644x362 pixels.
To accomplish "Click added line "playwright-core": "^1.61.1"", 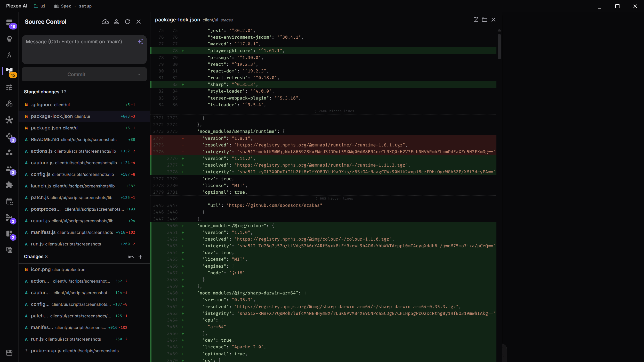I will click(323, 51).
